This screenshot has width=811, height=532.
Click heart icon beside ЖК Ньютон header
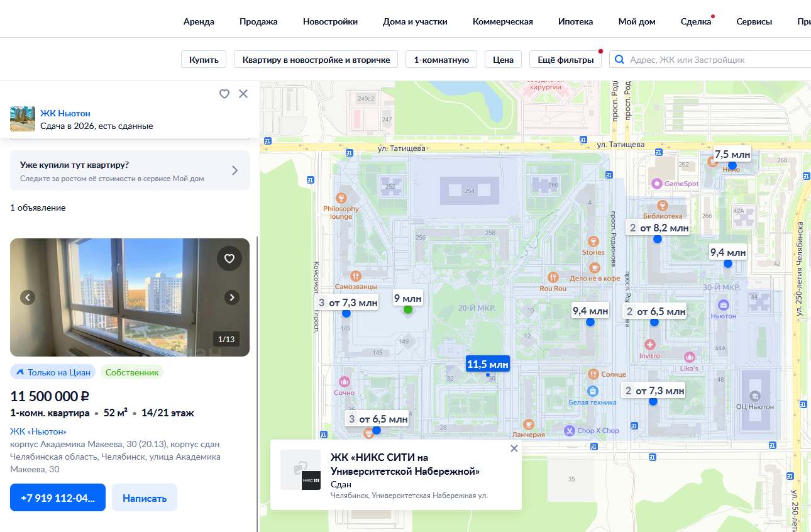tap(224, 94)
